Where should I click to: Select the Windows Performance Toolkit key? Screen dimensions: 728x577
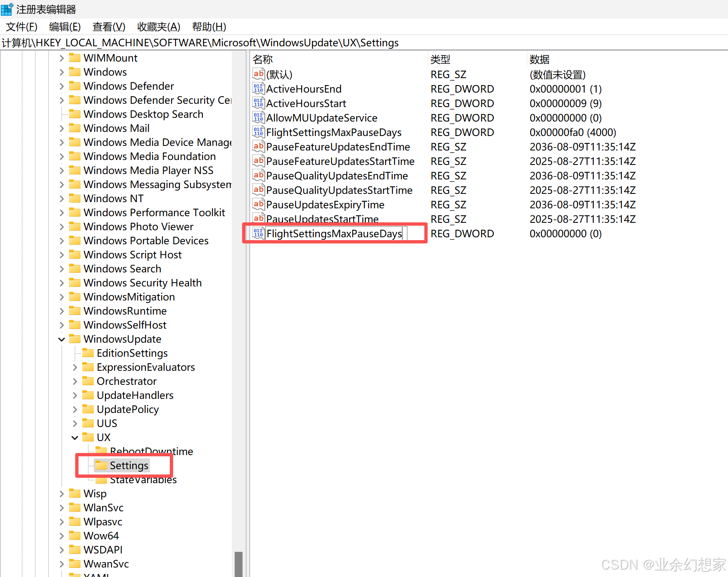tap(154, 212)
